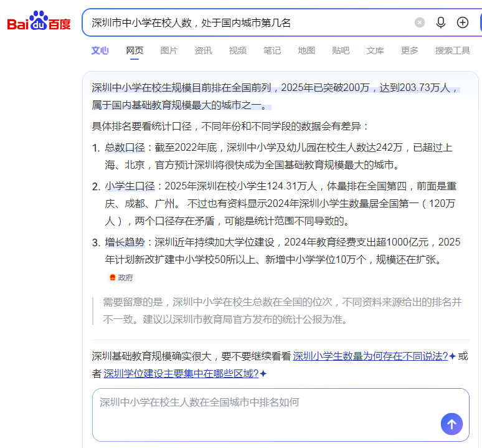Screen dimensions: 482x448
Task: Start voice search with the microphone icon
Action: pos(441,22)
